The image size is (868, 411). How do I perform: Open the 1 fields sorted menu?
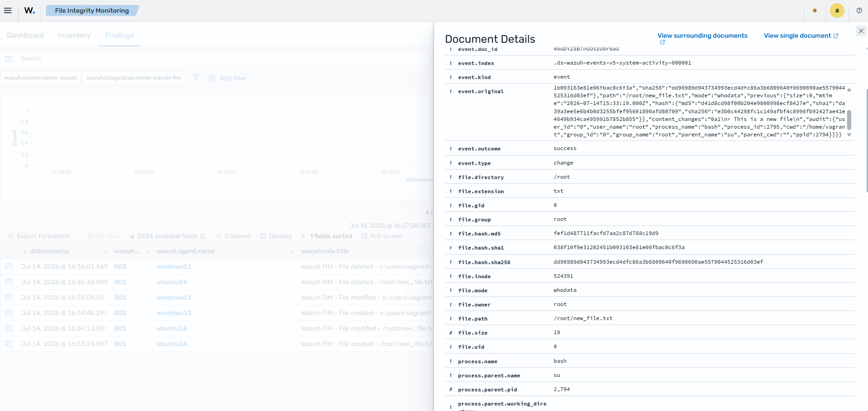coord(326,236)
